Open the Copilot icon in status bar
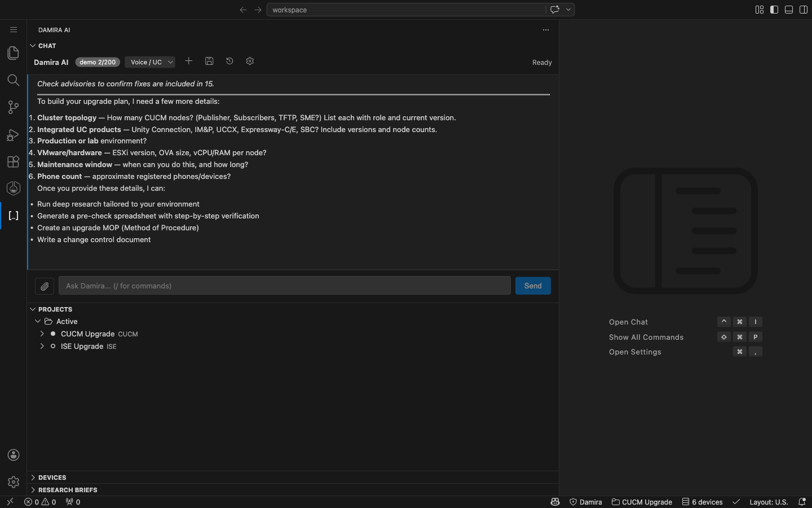This screenshot has width=812, height=508. [555, 502]
